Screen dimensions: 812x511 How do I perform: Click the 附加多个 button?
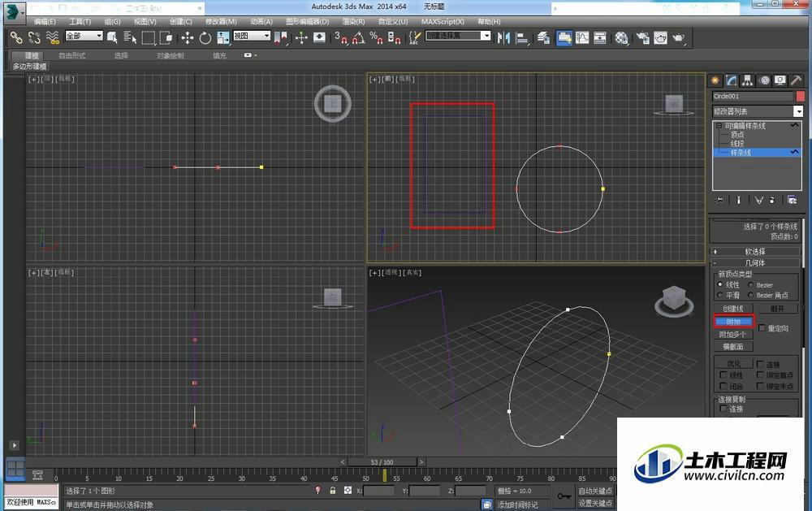[733, 334]
